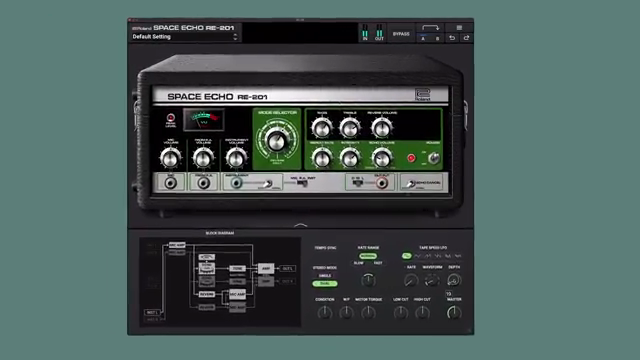
Task: Click the LFO Waveform knob
Action: [432, 280]
